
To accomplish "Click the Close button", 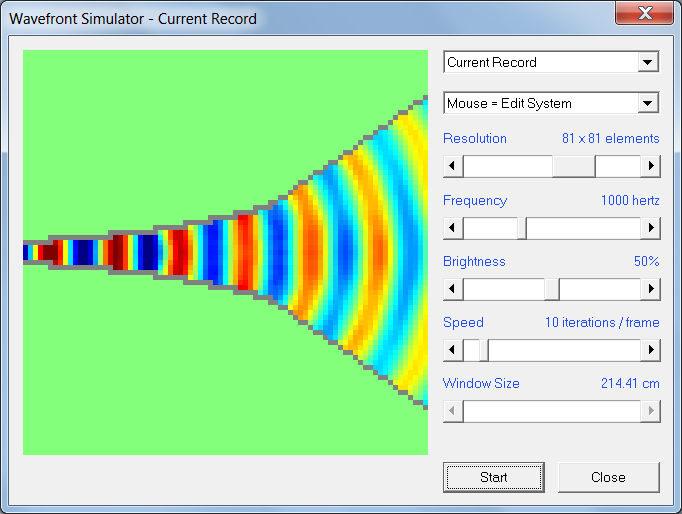I will point(608,477).
